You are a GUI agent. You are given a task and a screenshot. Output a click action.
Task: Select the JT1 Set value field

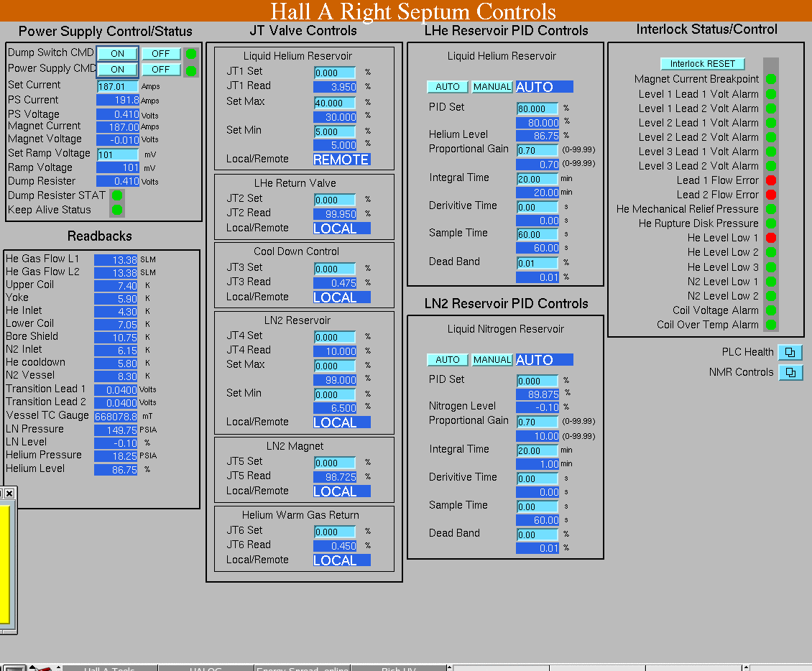pos(335,73)
